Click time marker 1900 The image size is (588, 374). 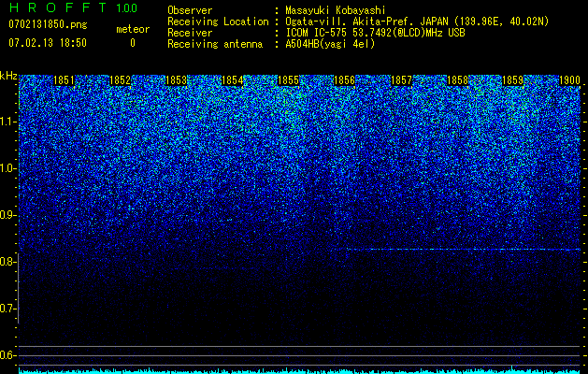pos(569,80)
